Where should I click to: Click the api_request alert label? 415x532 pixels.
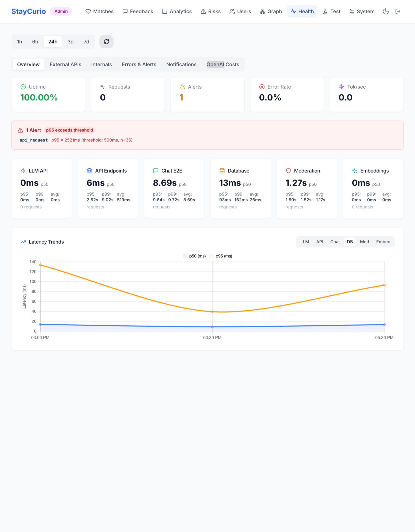coord(34,140)
